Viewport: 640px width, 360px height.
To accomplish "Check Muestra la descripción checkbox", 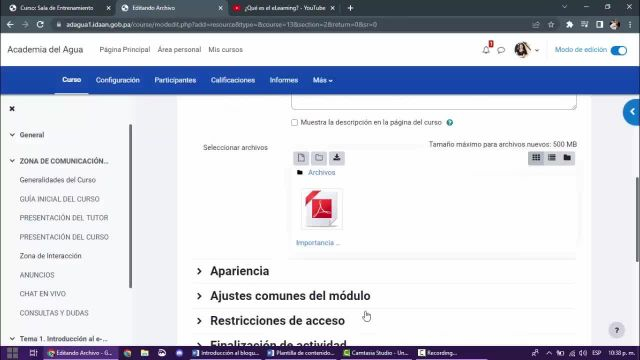I will (x=294, y=122).
